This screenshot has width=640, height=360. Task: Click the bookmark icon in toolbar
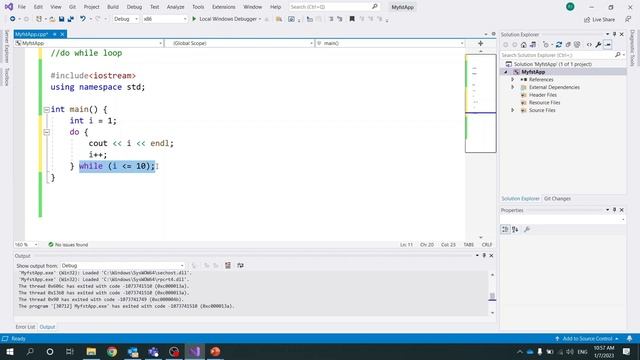tap(352, 19)
